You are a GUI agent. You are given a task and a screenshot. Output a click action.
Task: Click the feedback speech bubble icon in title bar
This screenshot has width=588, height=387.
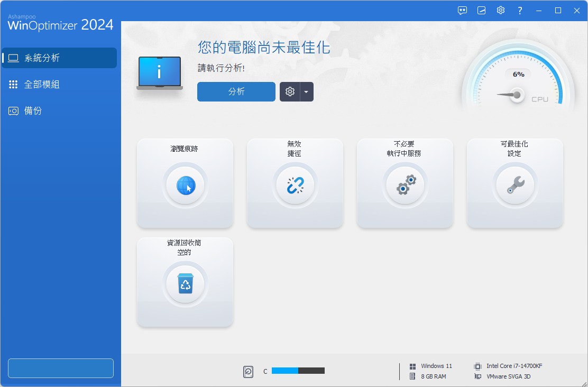click(x=462, y=11)
